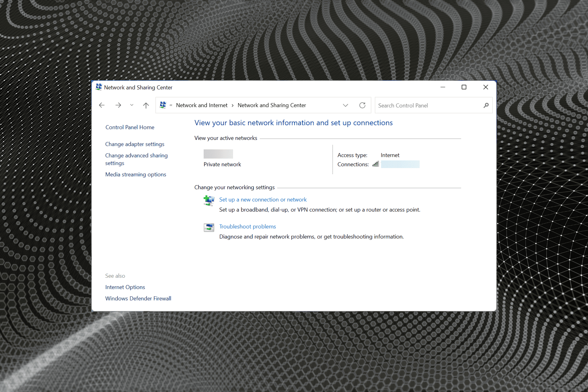The image size is (588, 392).
Task: Toggle Media streaming options setting
Action: [x=136, y=174]
